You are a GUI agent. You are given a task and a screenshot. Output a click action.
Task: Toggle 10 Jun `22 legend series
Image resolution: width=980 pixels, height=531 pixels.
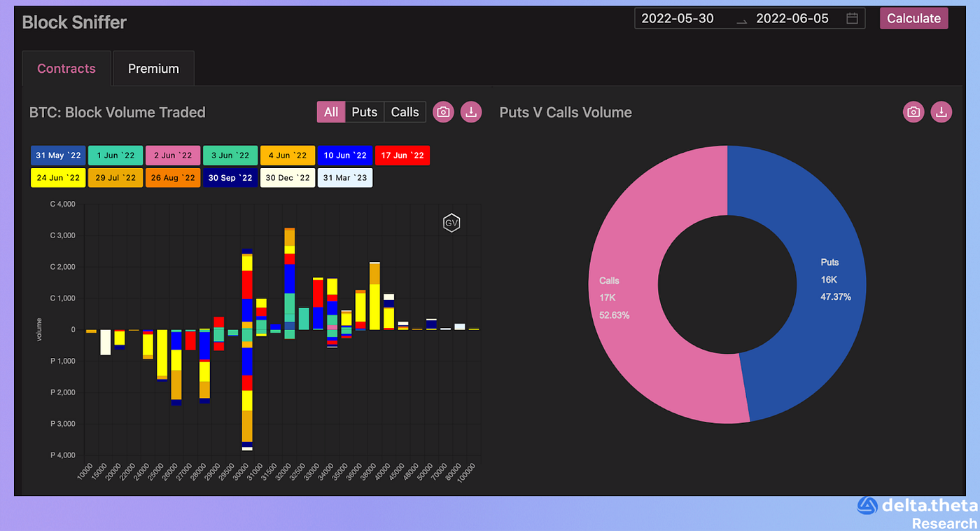[345, 156]
